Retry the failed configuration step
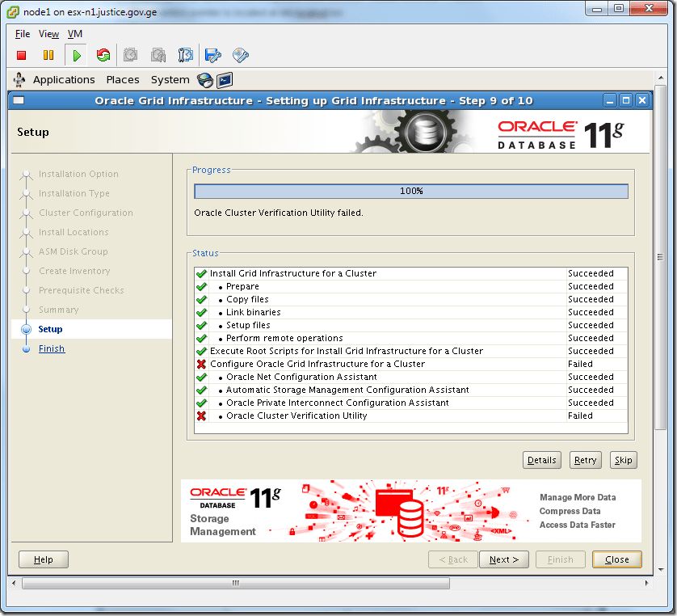This screenshot has height=616, width=677. [585, 459]
